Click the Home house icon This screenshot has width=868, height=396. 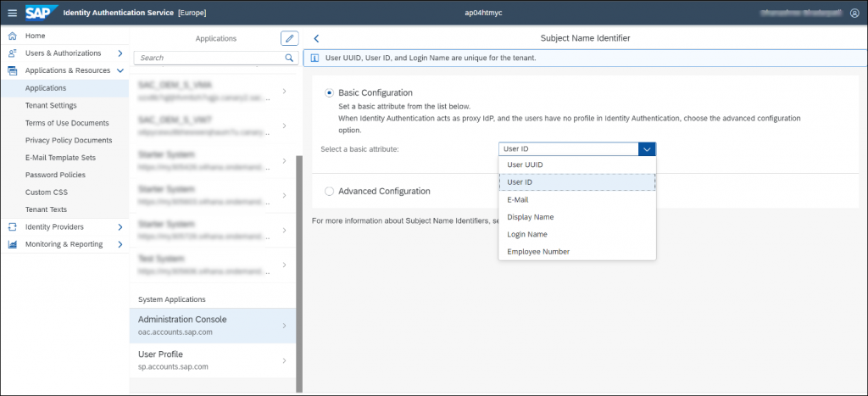[x=13, y=36]
